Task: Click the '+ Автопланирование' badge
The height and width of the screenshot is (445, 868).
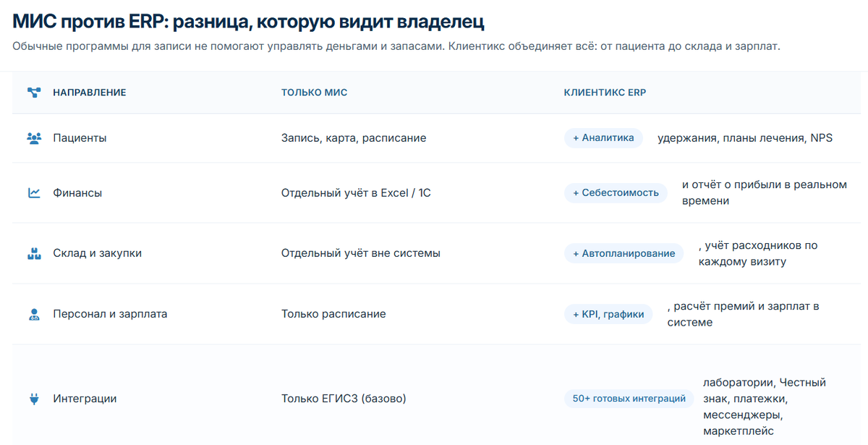Action: click(x=624, y=253)
